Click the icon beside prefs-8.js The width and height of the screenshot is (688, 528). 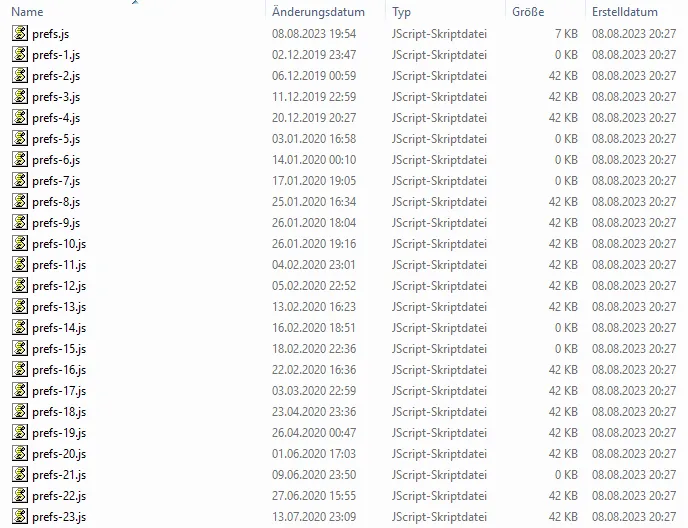pyautogui.click(x=20, y=201)
